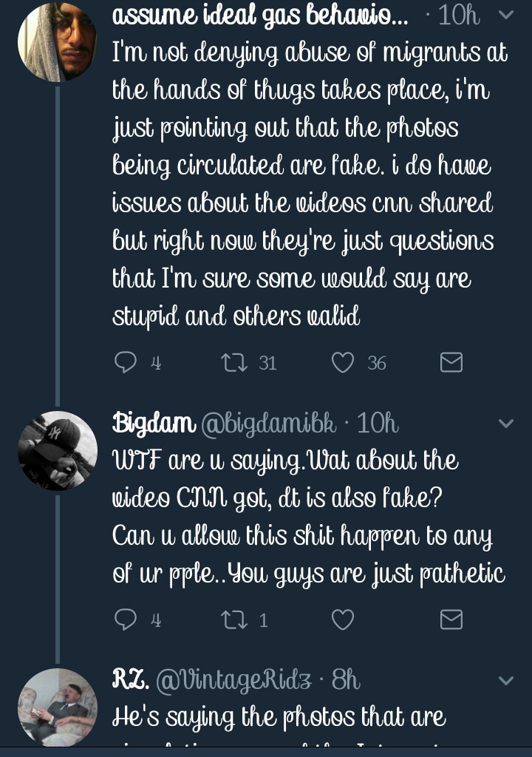This screenshot has width=532, height=757.
Task: Open the first tweet author's avatar
Action: click(58, 42)
